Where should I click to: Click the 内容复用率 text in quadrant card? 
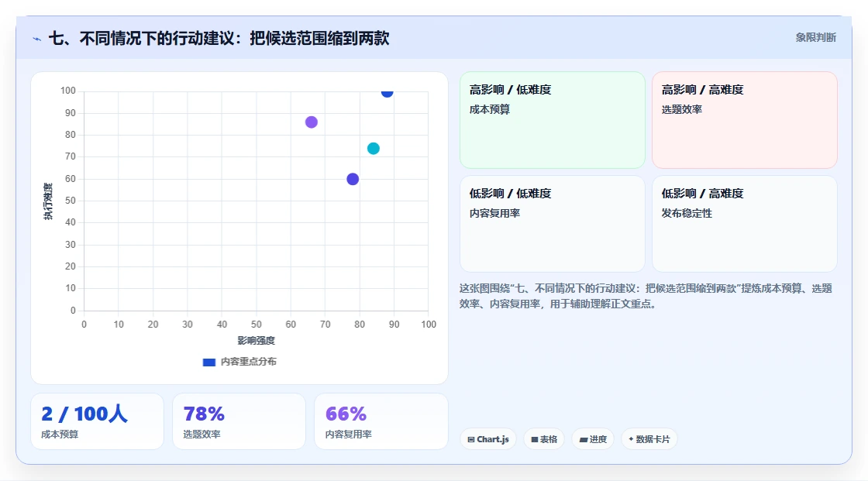(495, 214)
